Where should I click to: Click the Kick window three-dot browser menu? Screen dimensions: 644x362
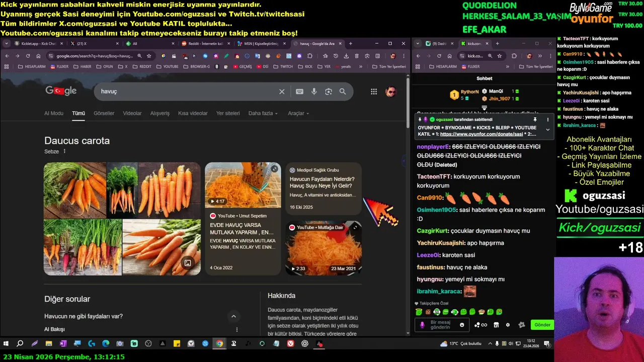point(550,56)
